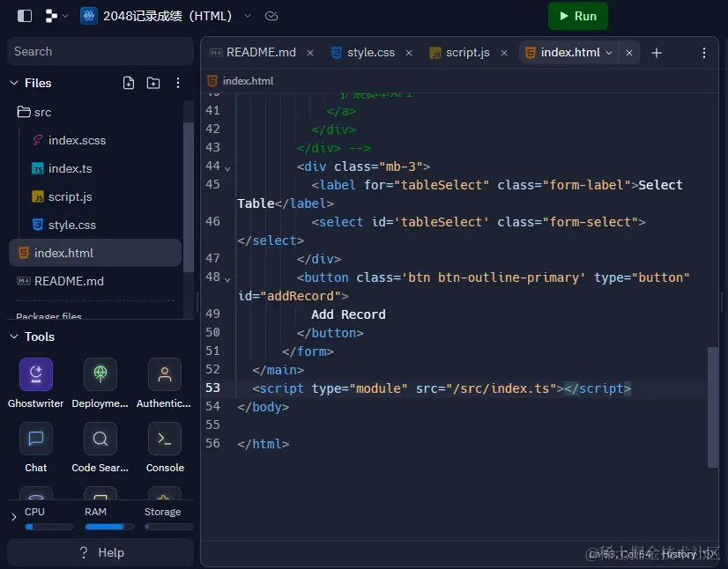Open index.scss file
This screenshot has width=728, height=569.
pyautogui.click(x=69, y=140)
